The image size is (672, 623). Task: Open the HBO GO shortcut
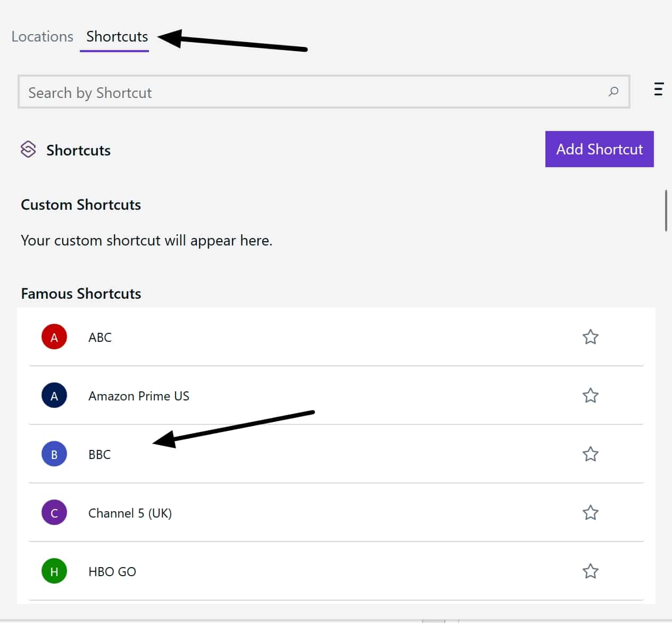point(336,571)
